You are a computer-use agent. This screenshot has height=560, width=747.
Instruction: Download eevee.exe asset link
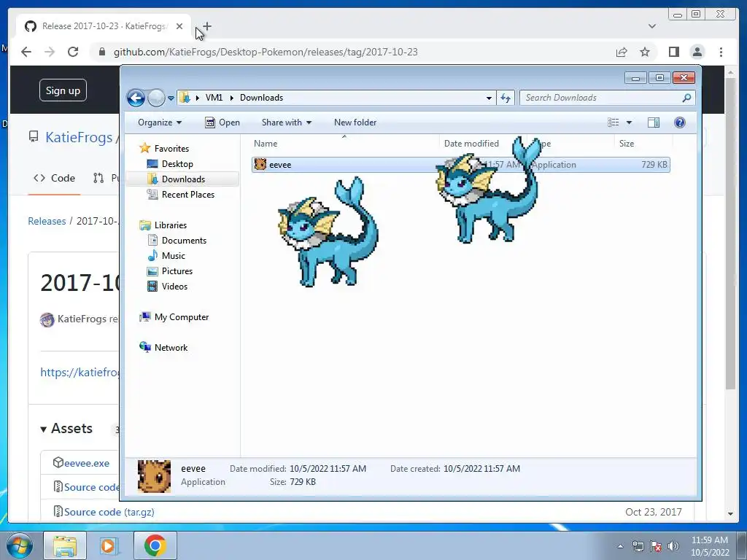tap(86, 463)
